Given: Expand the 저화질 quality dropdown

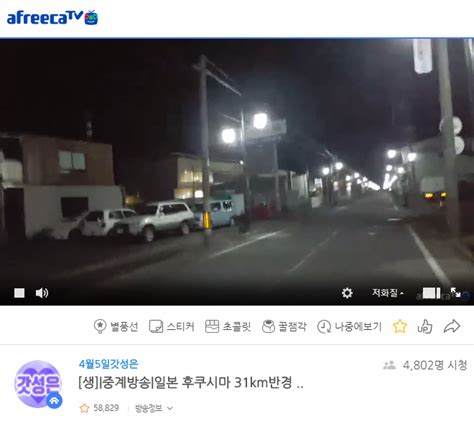Looking at the screenshot, I should pyautogui.click(x=388, y=293).
